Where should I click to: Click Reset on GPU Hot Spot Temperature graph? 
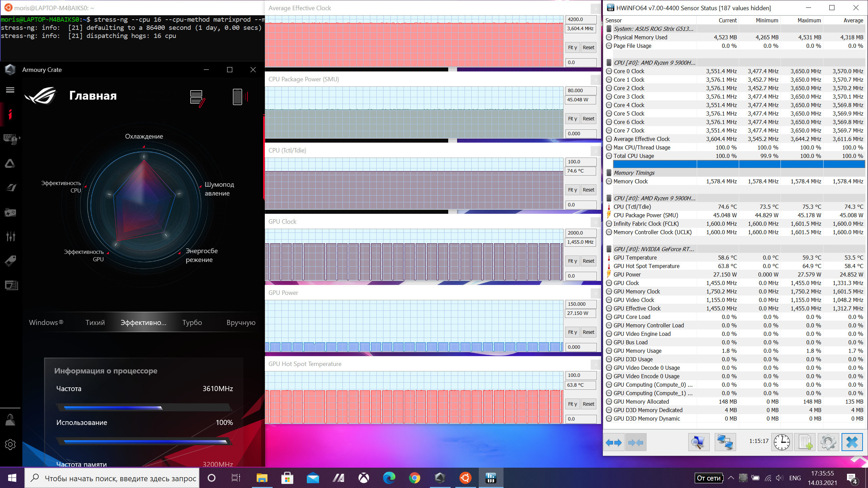coord(589,404)
